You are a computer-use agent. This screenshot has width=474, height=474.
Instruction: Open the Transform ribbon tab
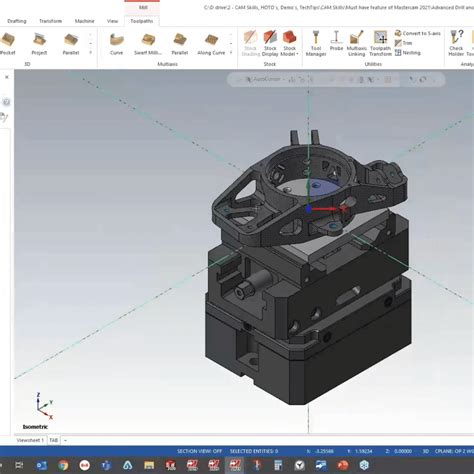point(50,21)
